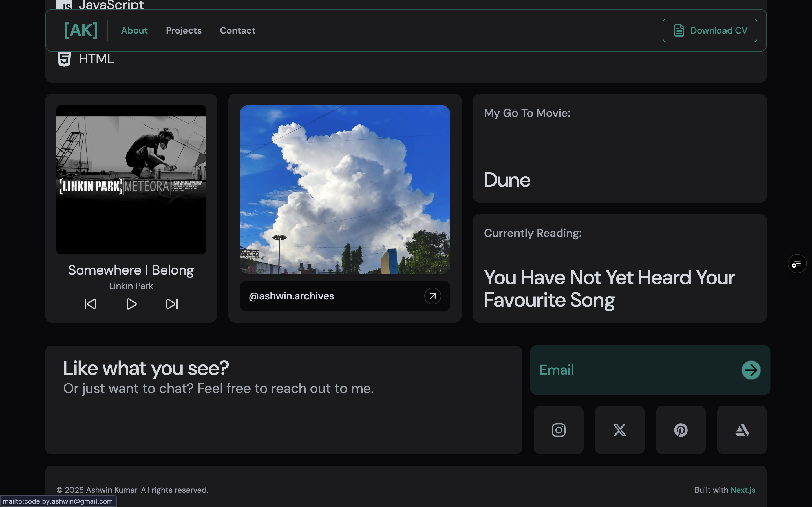The width and height of the screenshot is (812, 507).
Task: Click the Linkin Park Meteora album cover
Action: point(131,179)
